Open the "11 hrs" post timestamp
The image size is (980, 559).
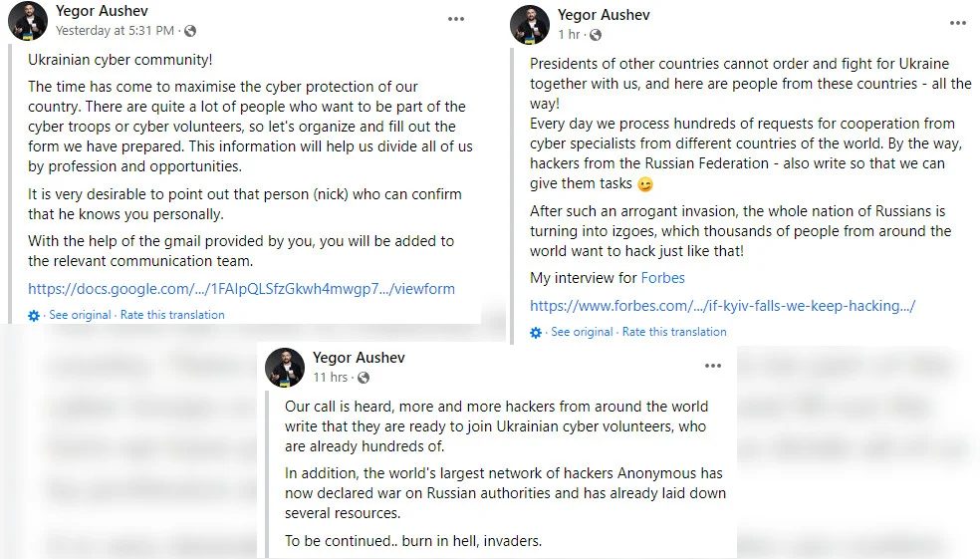331,378
